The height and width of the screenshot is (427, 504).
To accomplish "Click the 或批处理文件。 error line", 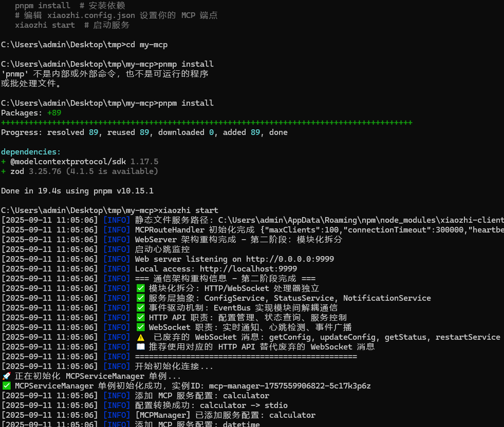I will click(x=31, y=84).
